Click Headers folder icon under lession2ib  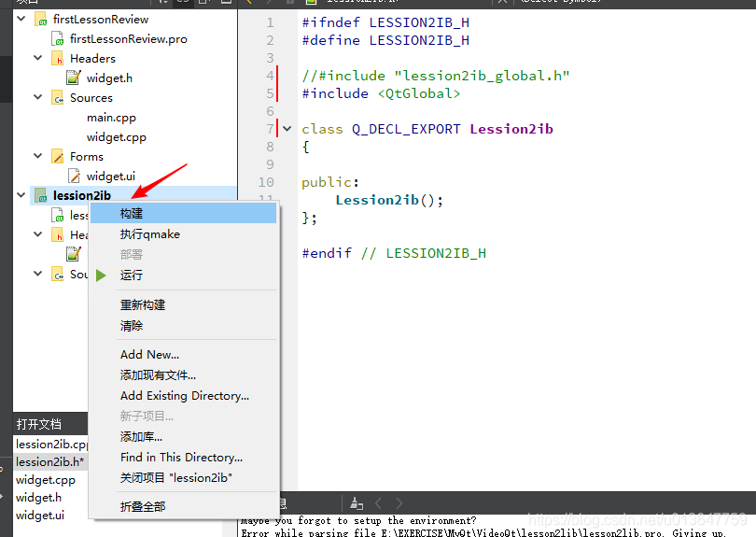[57, 234]
